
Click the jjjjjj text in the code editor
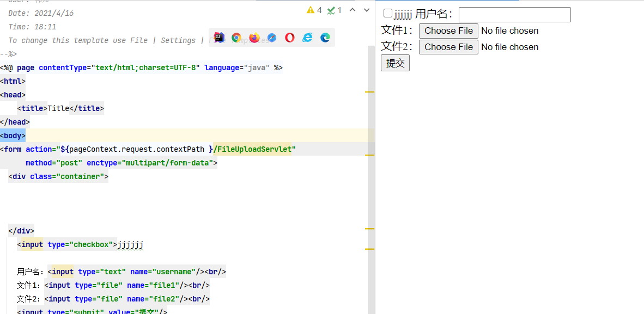coord(130,245)
